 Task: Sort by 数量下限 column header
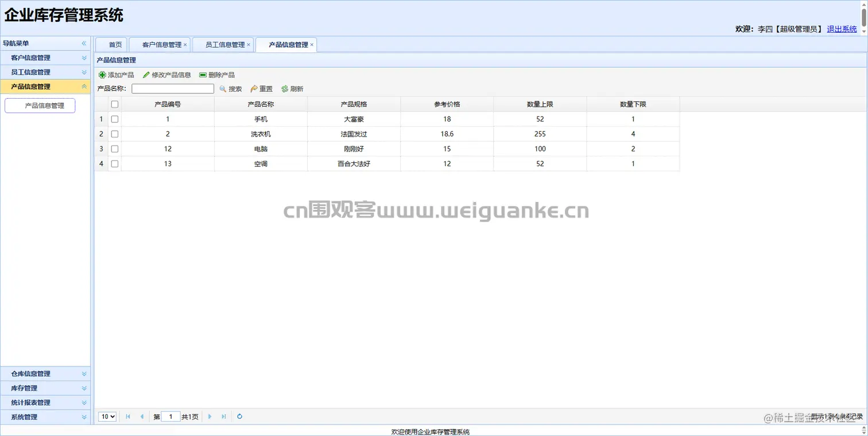(633, 104)
